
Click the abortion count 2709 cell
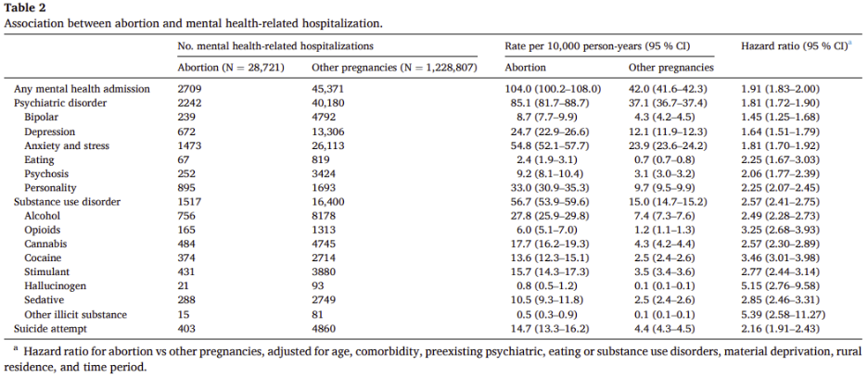click(192, 89)
